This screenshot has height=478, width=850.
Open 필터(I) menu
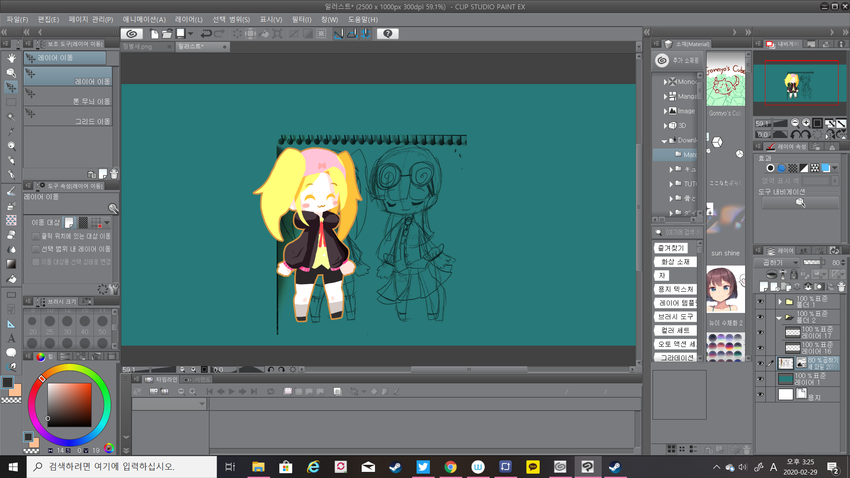[301, 19]
